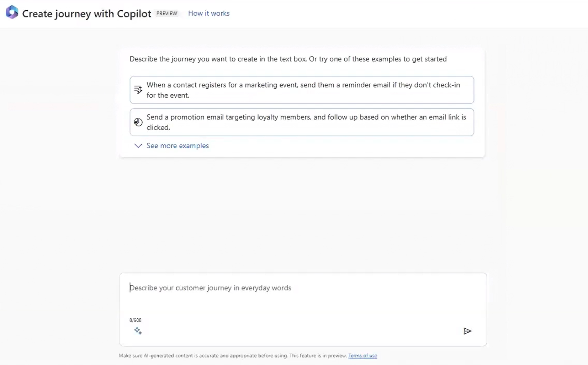Click the See more examples link text

click(x=178, y=146)
